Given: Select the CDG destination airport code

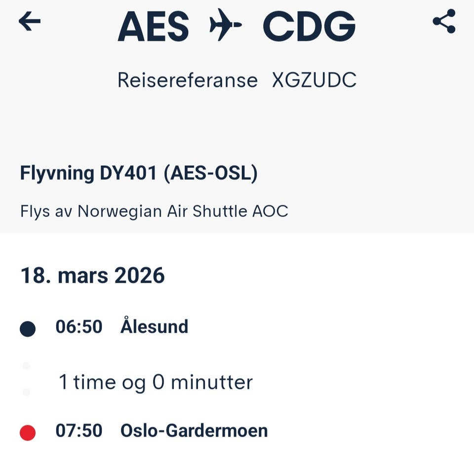Looking at the screenshot, I should 309,26.
